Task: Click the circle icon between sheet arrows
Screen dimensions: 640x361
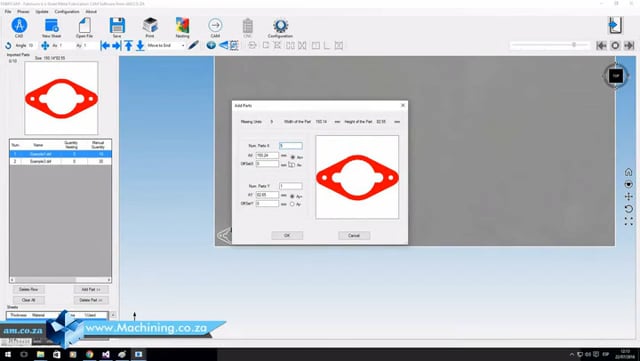Action: pos(615,45)
